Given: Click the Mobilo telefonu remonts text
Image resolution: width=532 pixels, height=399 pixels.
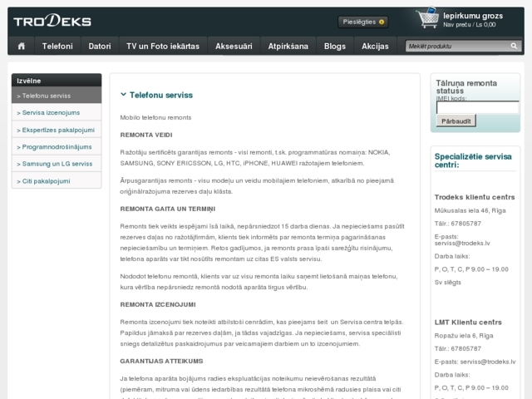Looking at the screenshot, I should pyautogui.click(x=155, y=117).
